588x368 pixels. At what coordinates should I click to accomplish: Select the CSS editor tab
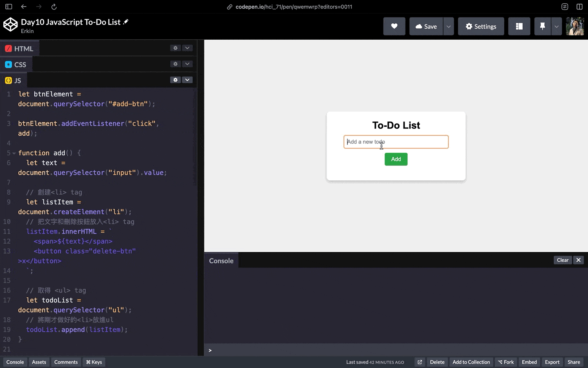pos(16,65)
